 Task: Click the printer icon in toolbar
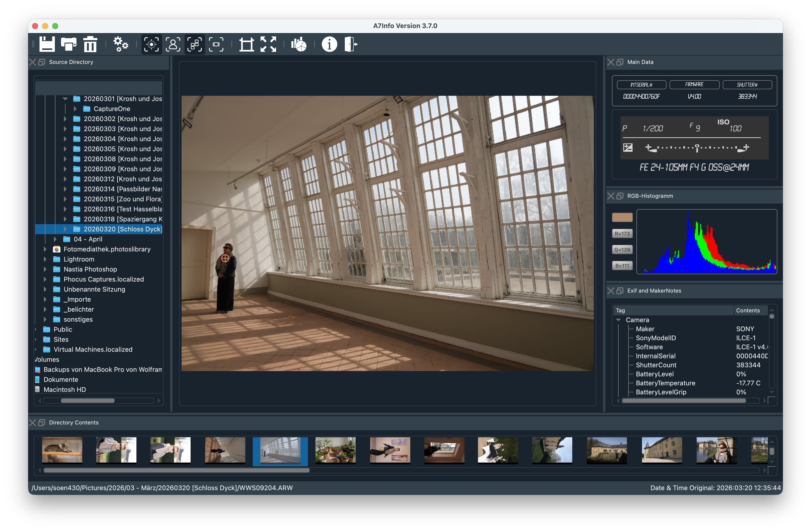68,44
